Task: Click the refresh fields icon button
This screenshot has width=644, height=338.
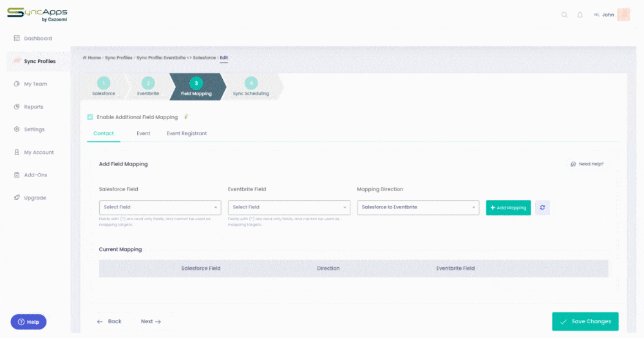Action: (542, 208)
